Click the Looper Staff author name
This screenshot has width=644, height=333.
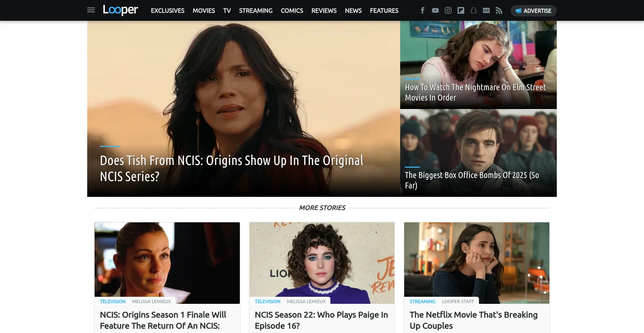click(458, 301)
